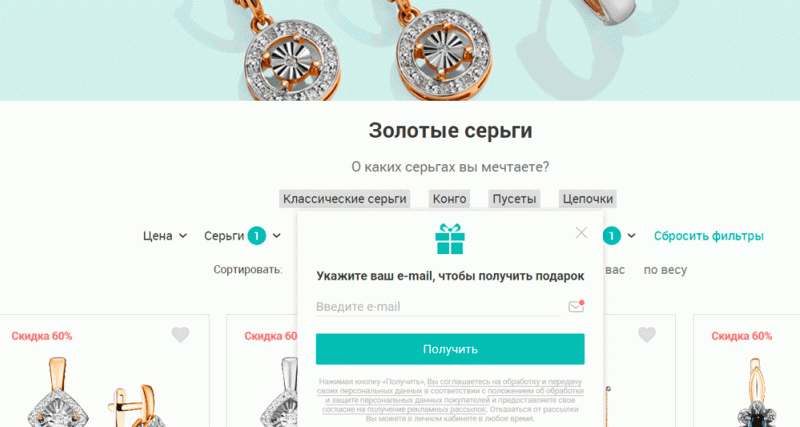Toggle favorite heart on third product card
The image size is (800, 427).
coord(646,335)
